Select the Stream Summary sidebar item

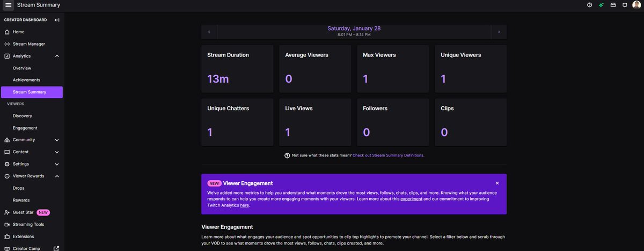point(32,92)
